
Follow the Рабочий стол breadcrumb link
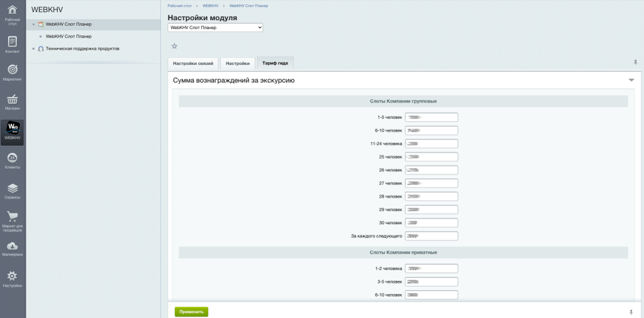[179, 6]
